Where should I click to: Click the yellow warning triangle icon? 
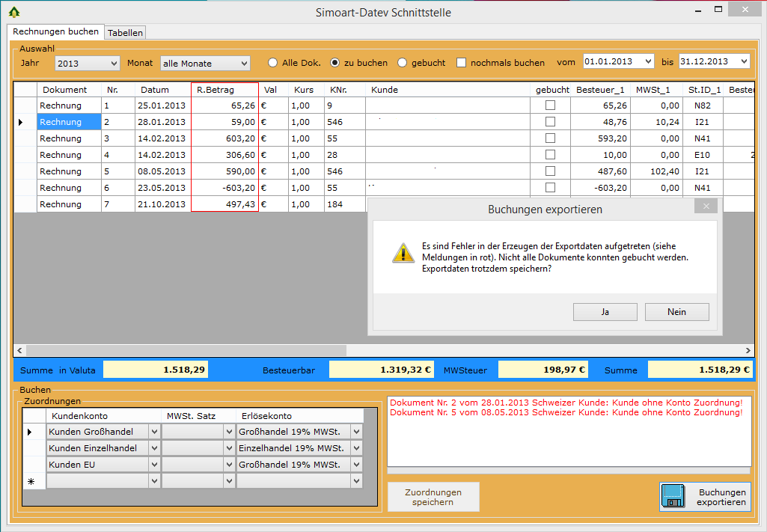click(x=403, y=252)
